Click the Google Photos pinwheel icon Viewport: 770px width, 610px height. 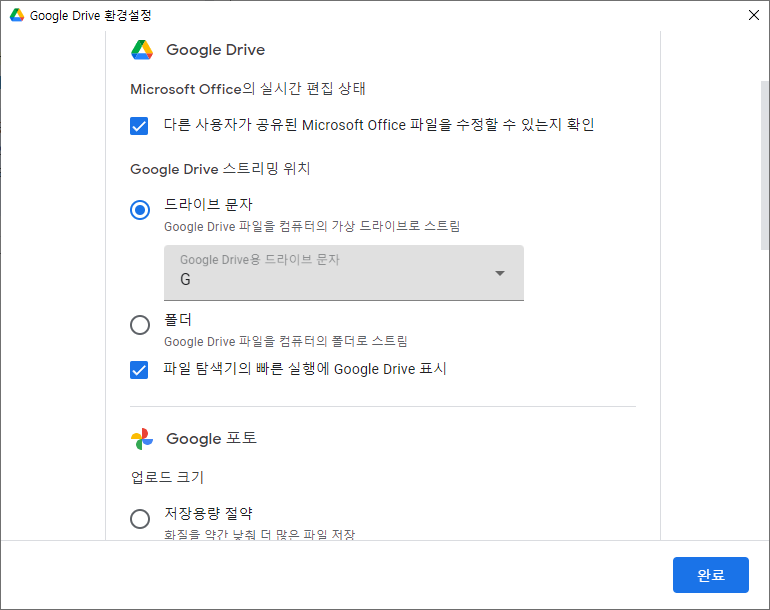click(142, 439)
